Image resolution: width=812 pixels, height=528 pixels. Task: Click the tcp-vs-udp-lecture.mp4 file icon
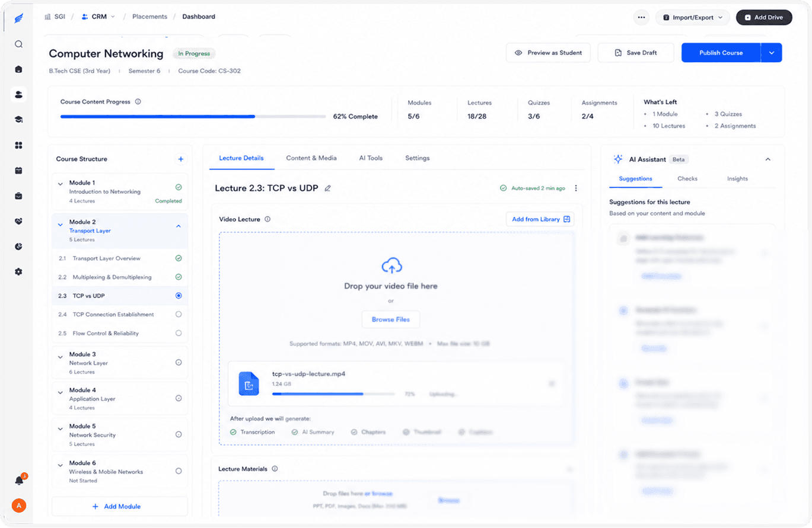click(249, 384)
